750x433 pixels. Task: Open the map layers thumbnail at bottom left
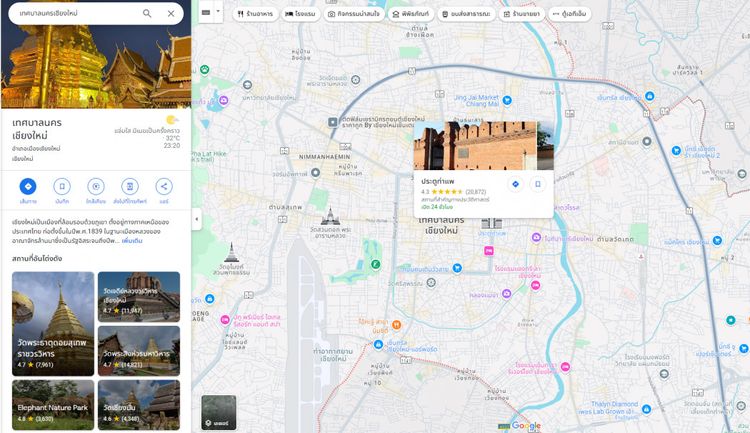click(219, 412)
